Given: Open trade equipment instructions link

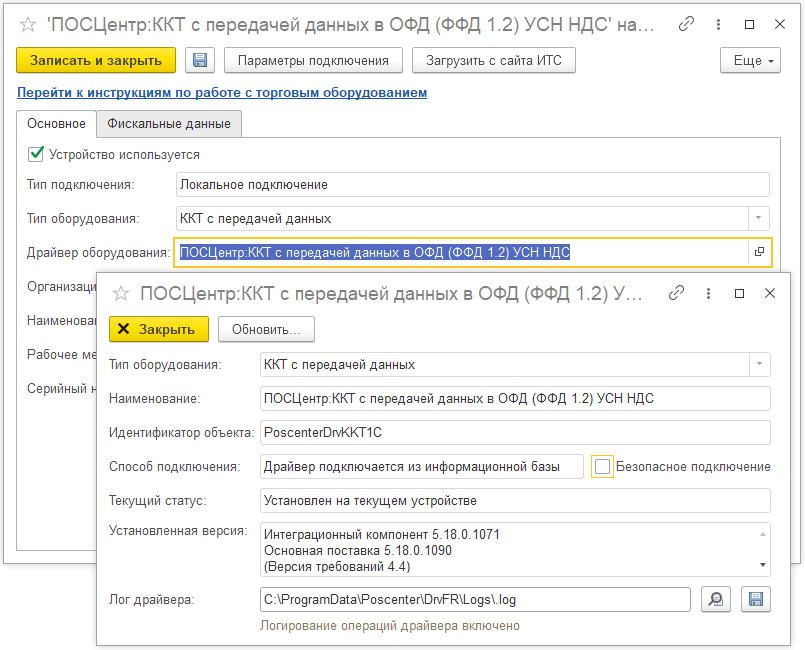Looking at the screenshot, I should tap(222, 92).
